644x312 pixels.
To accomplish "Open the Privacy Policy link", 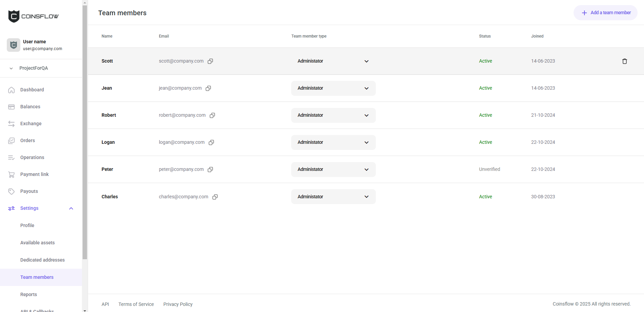I will [x=178, y=304].
